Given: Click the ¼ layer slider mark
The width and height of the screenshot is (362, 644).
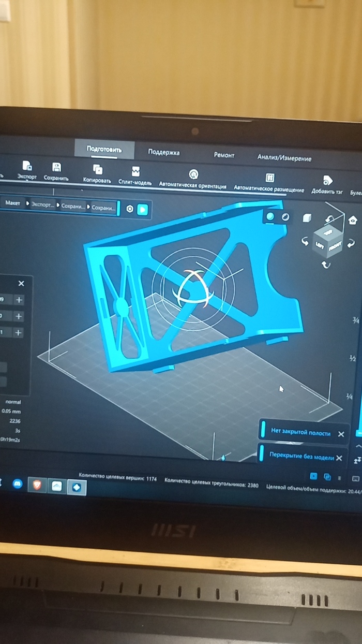Looking at the screenshot, I should point(350,396).
